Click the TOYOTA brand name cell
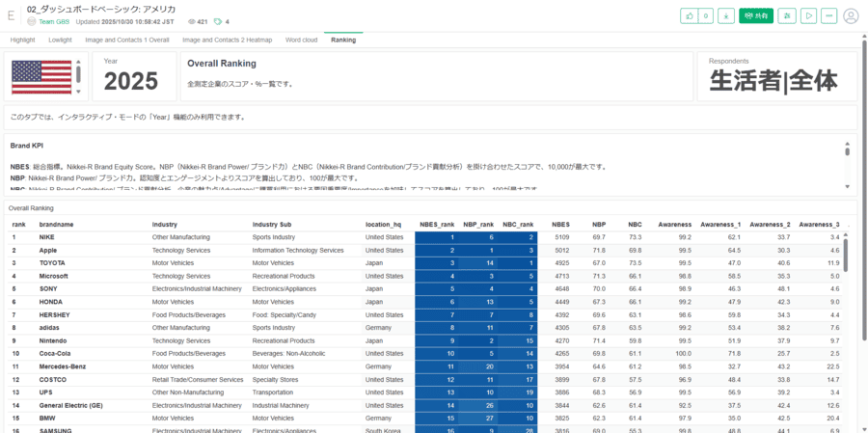The image size is (868, 433). pos(52,263)
